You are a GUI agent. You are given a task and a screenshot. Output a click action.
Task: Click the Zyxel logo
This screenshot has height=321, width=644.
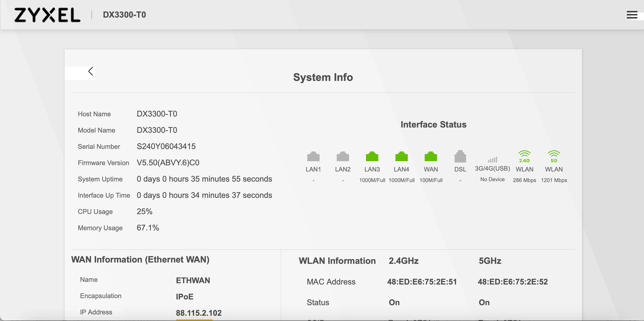click(47, 15)
